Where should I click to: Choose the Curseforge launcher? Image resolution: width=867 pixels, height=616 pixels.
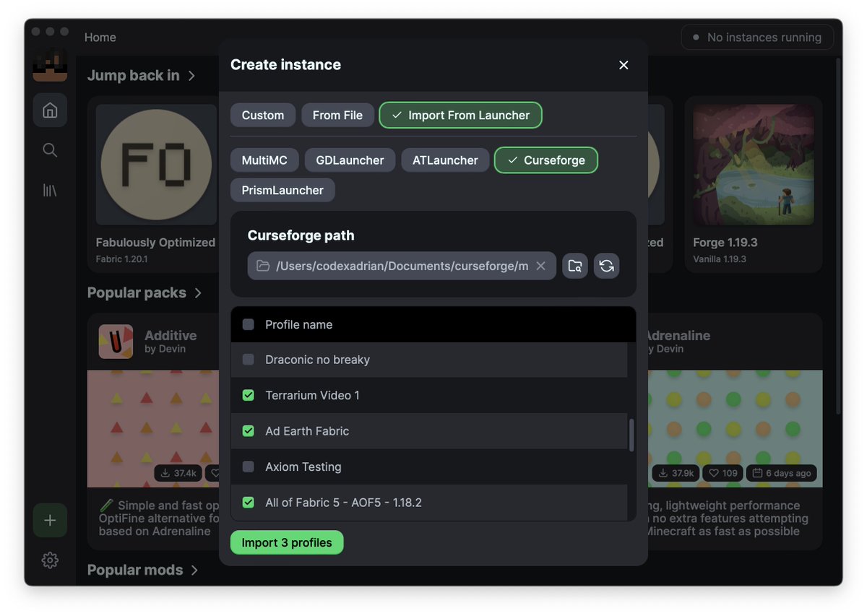[x=546, y=160]
